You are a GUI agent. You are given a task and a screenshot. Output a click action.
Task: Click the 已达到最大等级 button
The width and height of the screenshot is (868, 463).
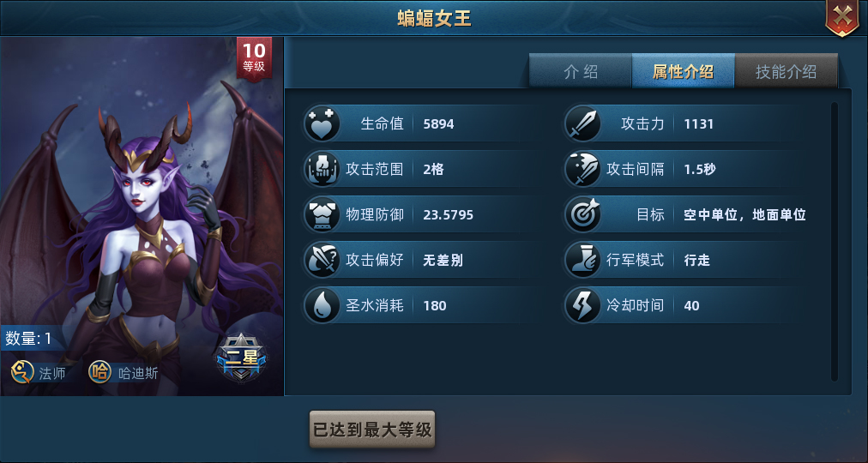372,430
